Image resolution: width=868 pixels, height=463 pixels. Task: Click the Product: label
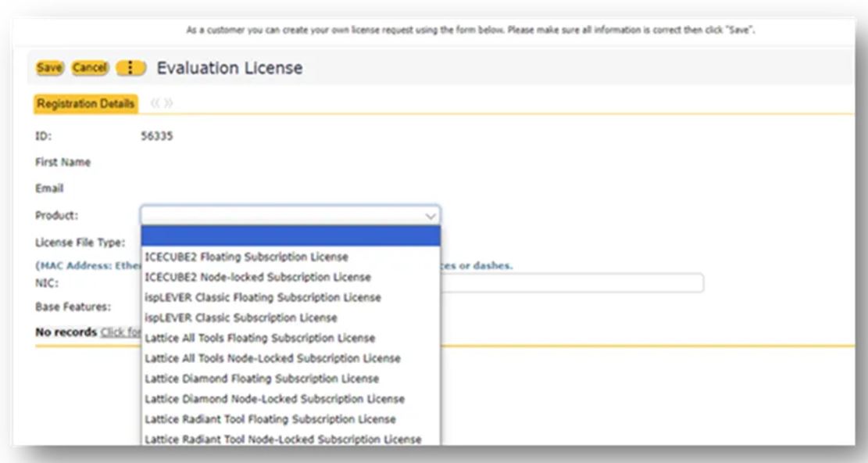pyautogui.click(x=56, y=215)
